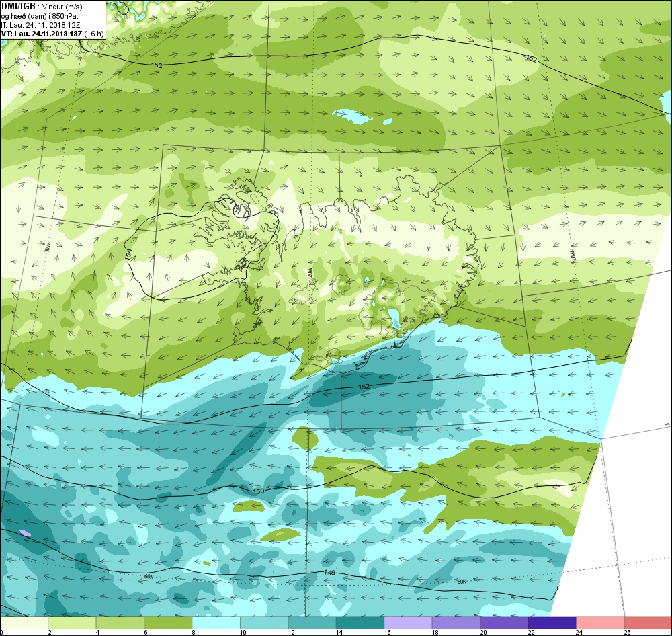Click the legend scale number 24
Screen dimensions: 672x636
pyautogui.click(x=579, y=632)
